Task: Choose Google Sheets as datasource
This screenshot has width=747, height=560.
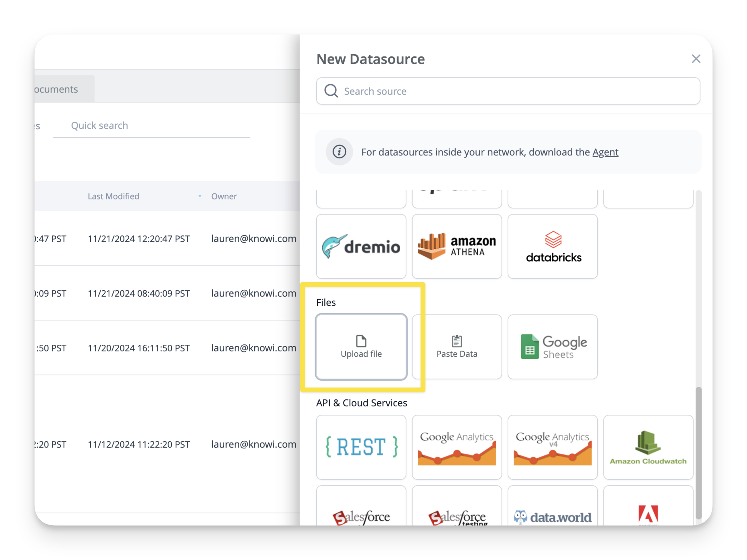Action: [x=552, y=346]
